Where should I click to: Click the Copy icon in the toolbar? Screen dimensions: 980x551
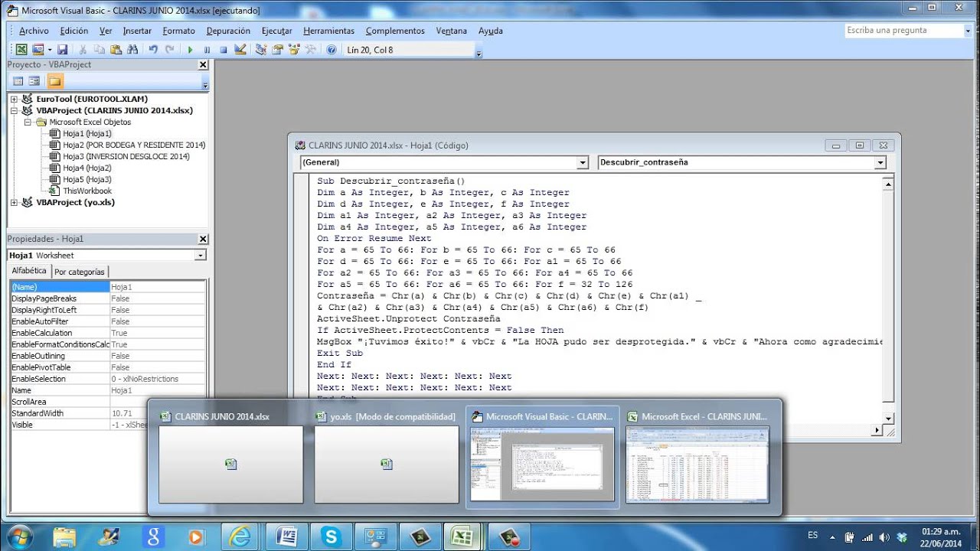coord(100,49)
